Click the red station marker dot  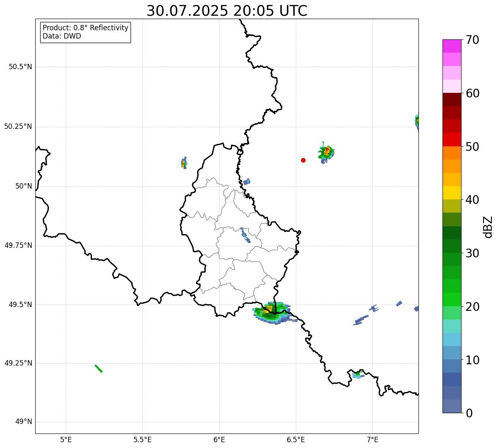click(x=303, y=160)
